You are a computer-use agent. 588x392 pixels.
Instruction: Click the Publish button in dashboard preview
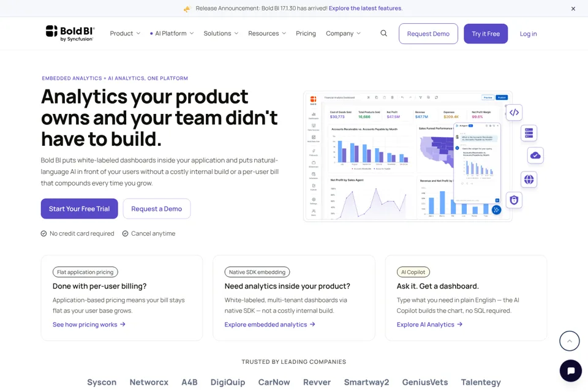[x=502, y=97]
